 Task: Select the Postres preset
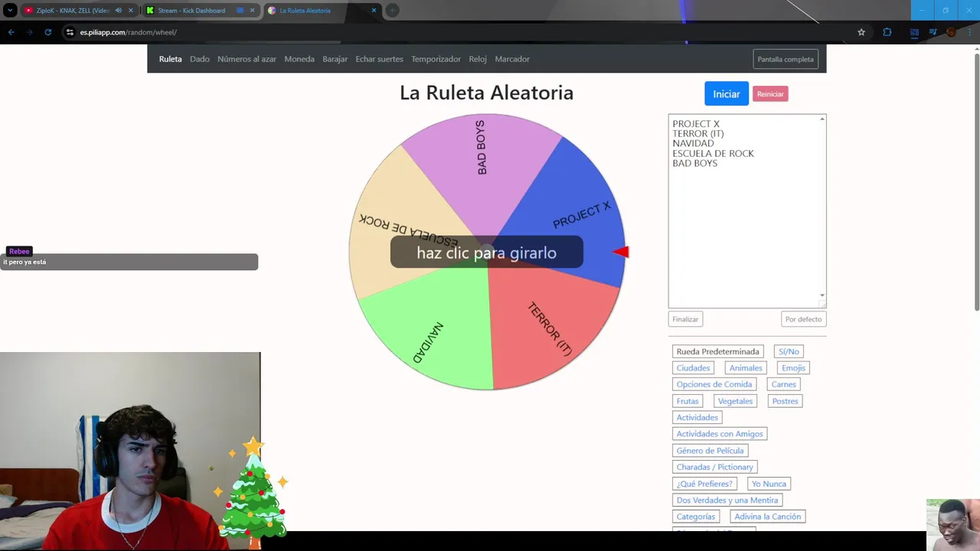(785, 401)
